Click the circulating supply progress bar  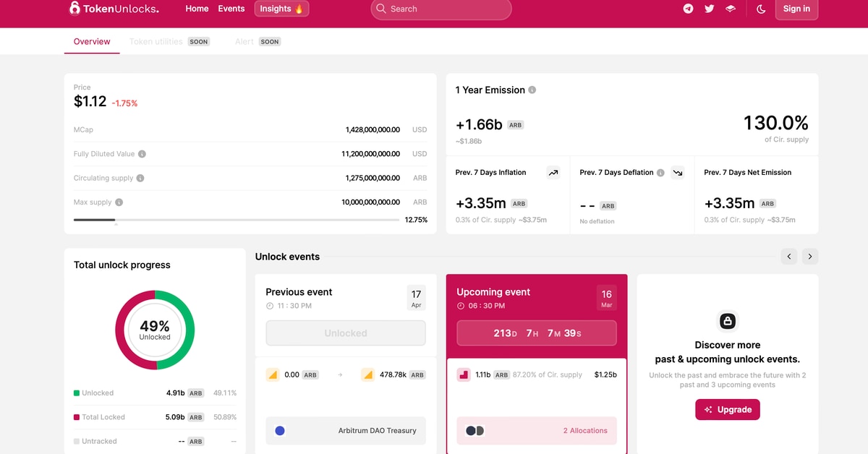tap(237, 220)
